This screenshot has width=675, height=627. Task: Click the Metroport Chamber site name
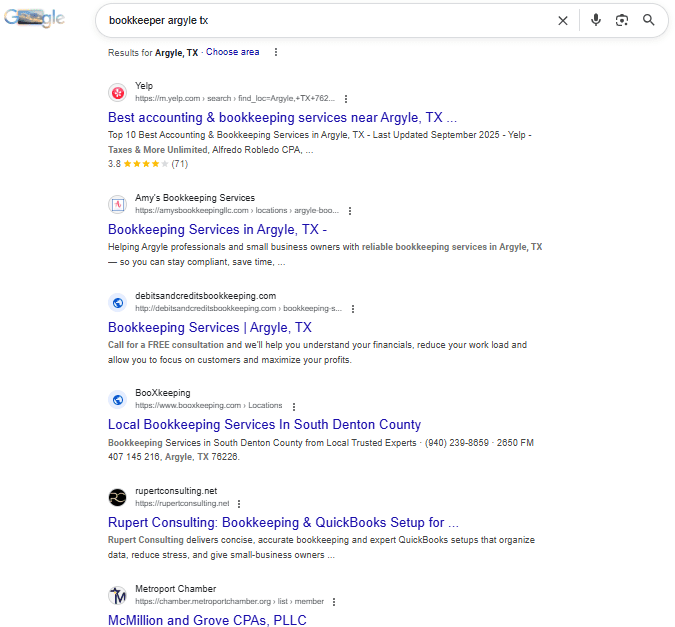click(176, 589)
